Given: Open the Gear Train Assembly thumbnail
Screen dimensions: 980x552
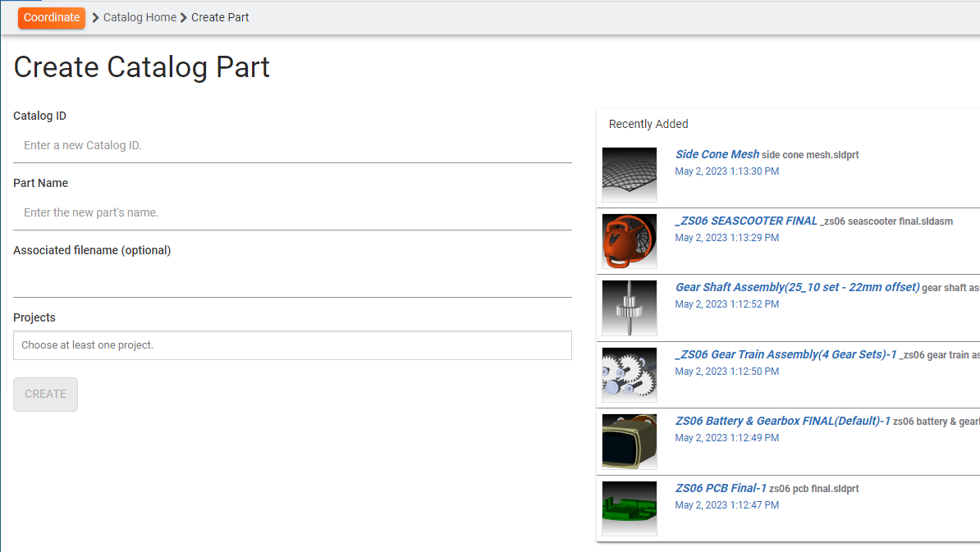Looking at the screenshot, I should (x=630, y=375).
